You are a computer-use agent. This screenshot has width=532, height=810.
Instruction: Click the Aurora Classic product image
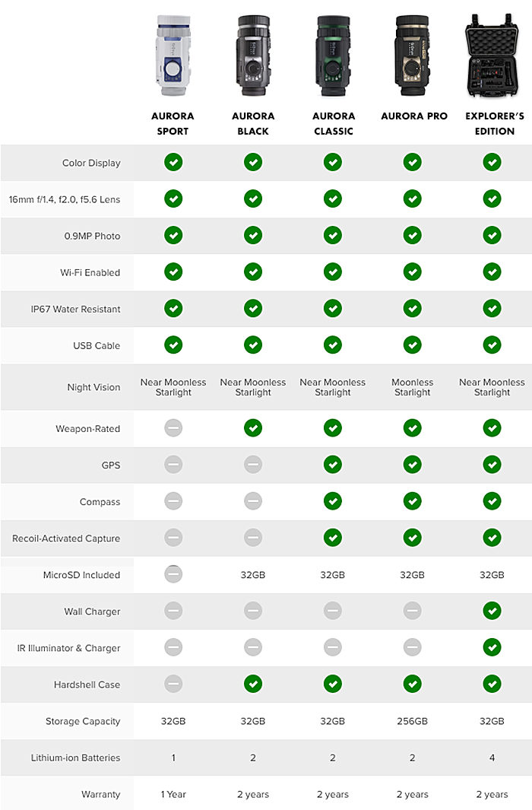pos(333,56)
